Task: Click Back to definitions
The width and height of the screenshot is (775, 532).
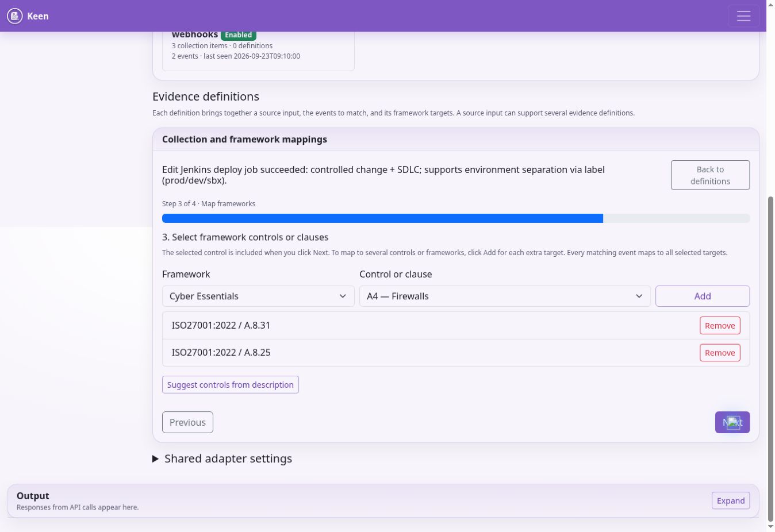Action: click(710, 175)
